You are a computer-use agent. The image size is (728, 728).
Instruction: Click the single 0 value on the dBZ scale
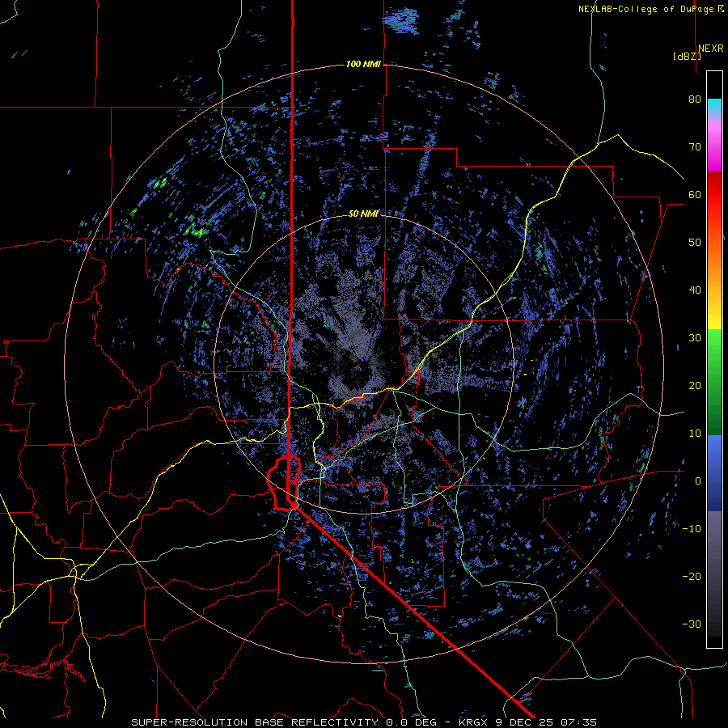(x=698, y=481)
